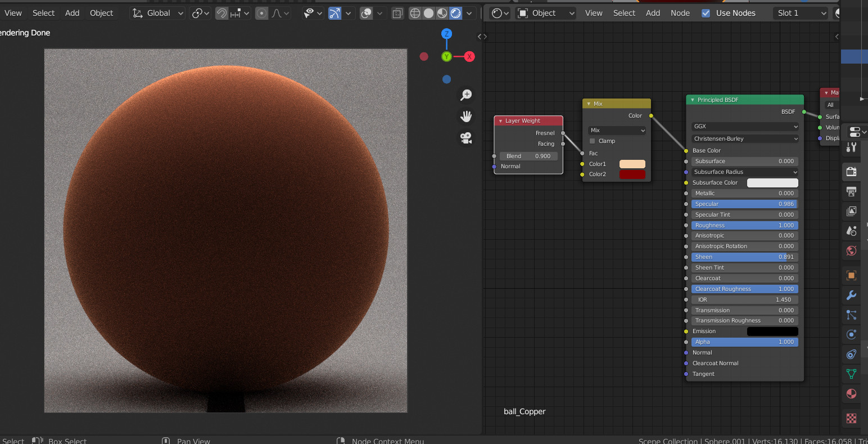Open the Render properties tab
This screenshot has width=868, height=444.
point(851,172)
